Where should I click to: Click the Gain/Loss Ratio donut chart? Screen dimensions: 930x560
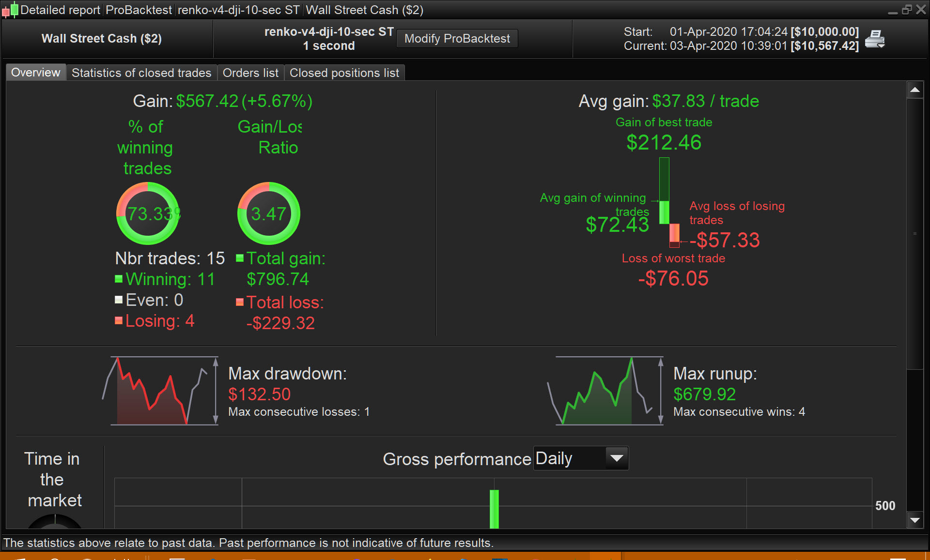coord(268,213)
